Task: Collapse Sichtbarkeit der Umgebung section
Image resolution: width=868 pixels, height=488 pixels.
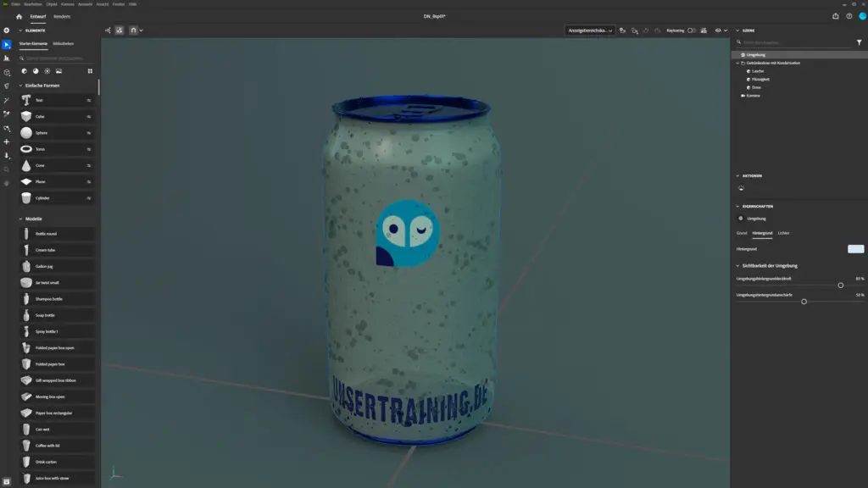Action: (x=737, y=266)
